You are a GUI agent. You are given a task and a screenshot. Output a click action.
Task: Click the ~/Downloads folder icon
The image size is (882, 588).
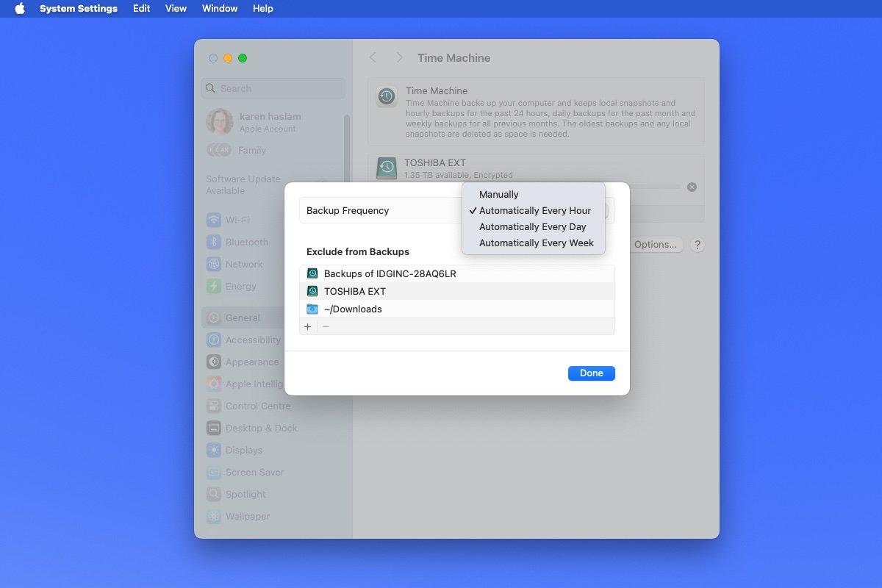coord(312,309)
